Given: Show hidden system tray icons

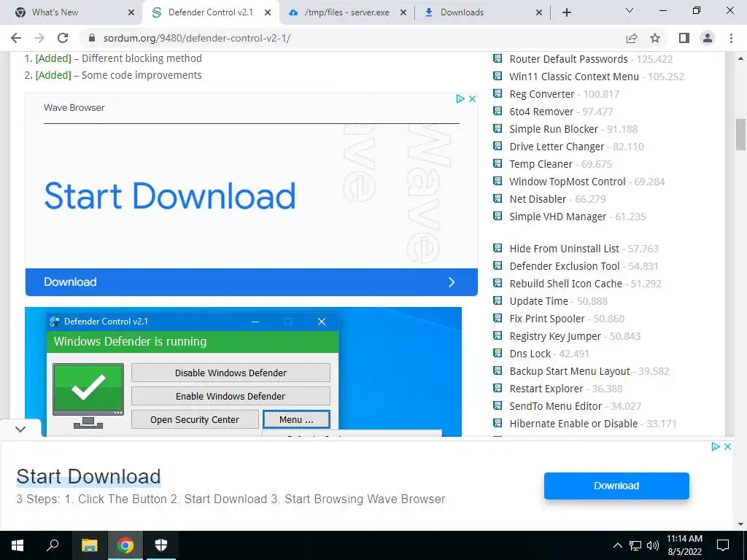Looking at the screenshot, I should pyautogui.click(x=617, y=545).
